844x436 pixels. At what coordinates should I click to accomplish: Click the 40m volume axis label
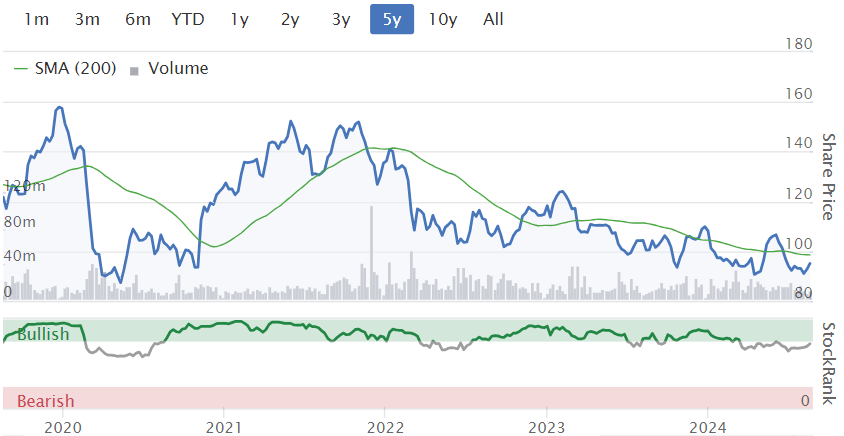click(20, 256)
